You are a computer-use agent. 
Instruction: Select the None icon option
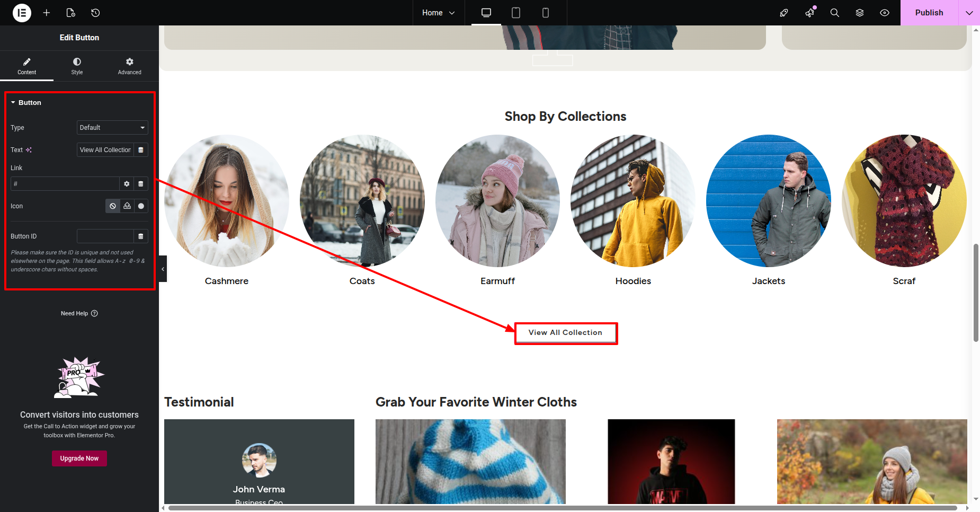[113, 206]
